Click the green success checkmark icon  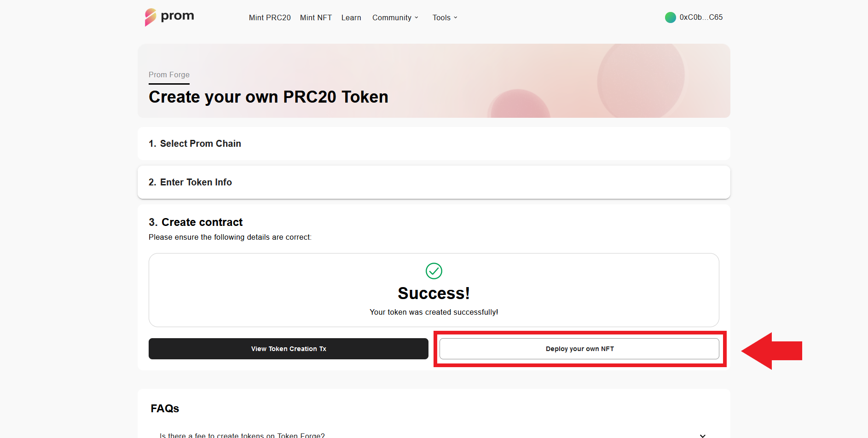434,271
